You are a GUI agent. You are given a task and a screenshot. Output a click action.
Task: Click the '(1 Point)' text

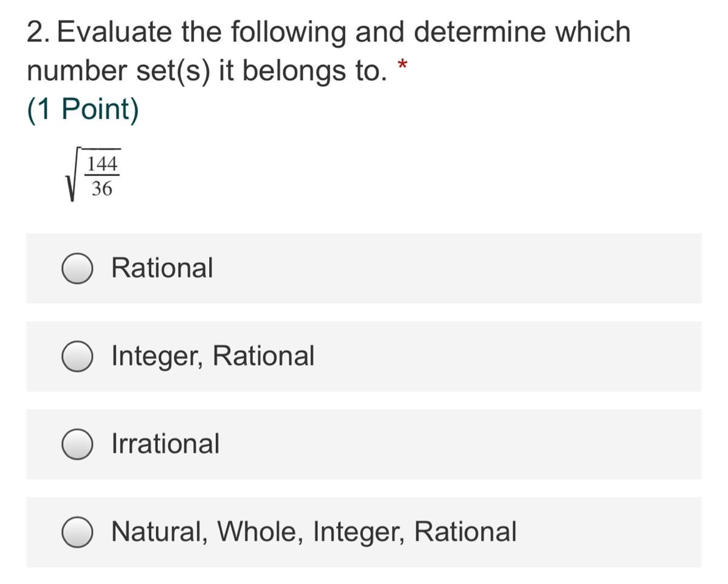coord(83,110)
